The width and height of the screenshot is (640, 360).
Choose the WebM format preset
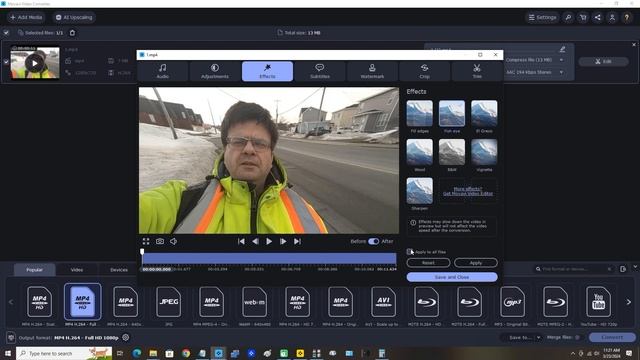(254, 302)
